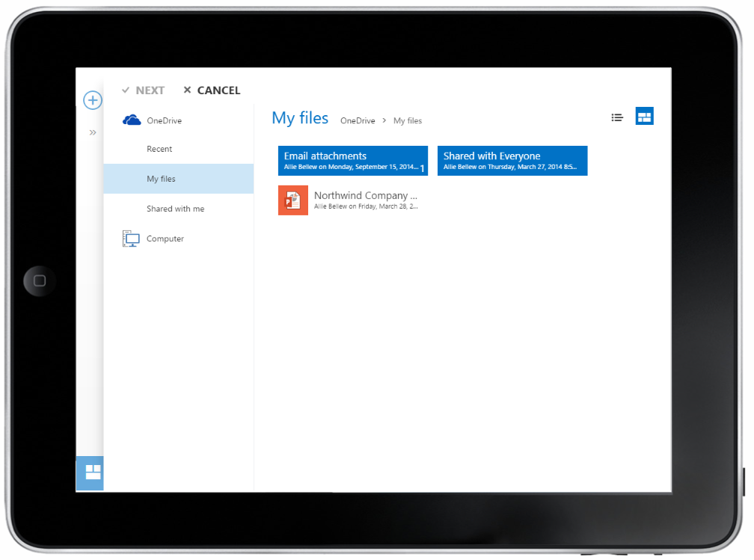Click the Computer icon in the sidebar

click(x=130, y=238)
